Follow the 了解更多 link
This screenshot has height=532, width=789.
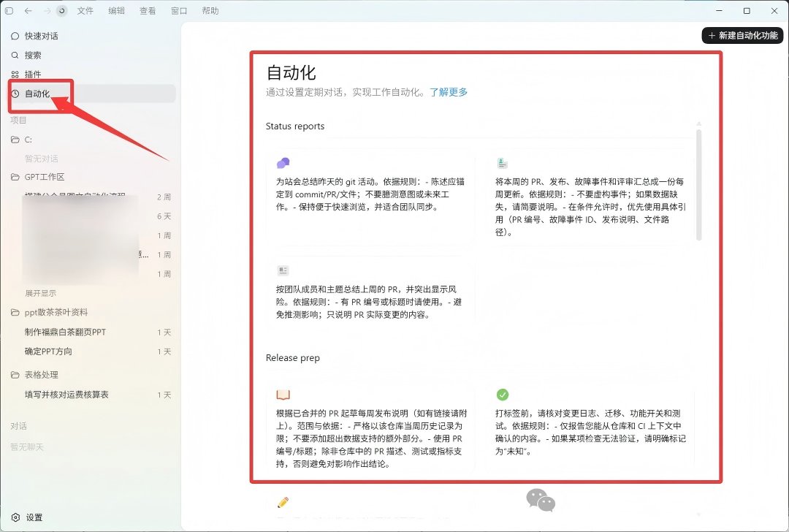pyautogui.click(x=449, y=92)
